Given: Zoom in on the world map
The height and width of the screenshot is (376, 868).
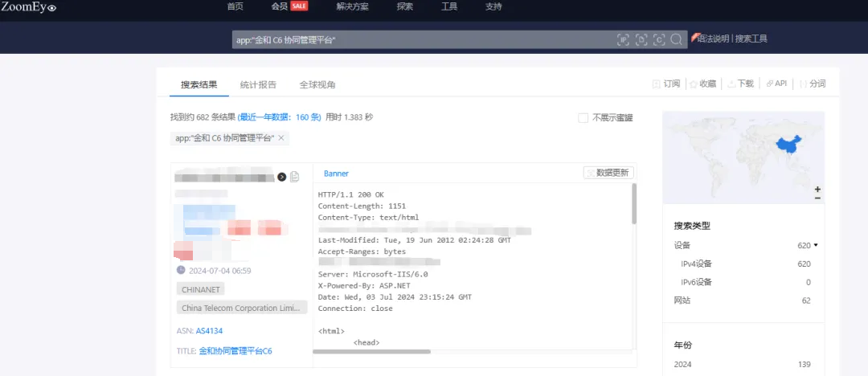Looking at the screenshot, I should tap(817, 190).
